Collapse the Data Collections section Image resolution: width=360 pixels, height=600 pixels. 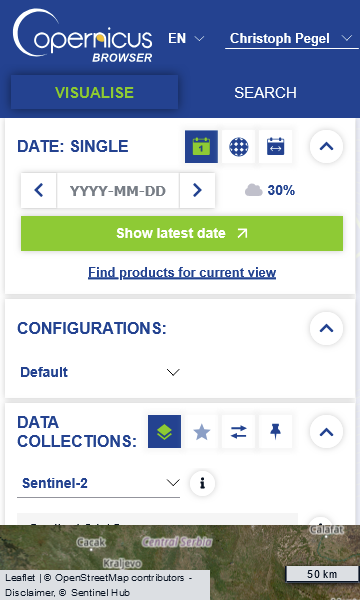point(326,432)
